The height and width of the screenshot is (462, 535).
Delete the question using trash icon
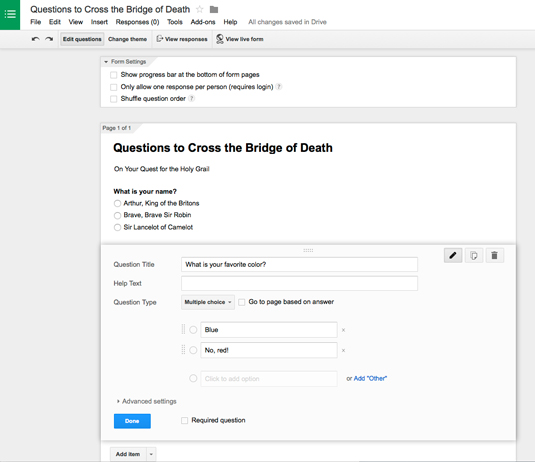[494, 255]
